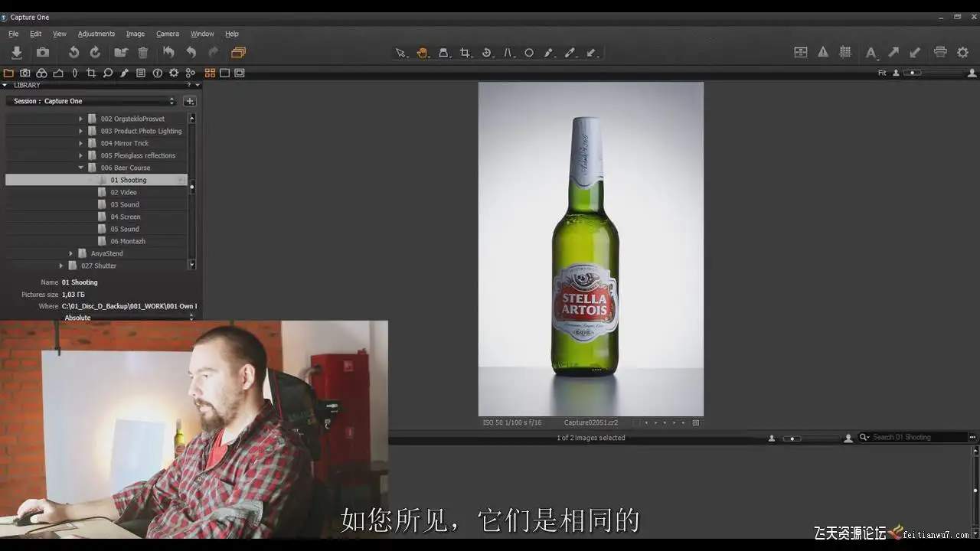This screenshot has height=551, width=980.
Task: Expand the 004 Mirror Trick folder
Action: [80, 143]
